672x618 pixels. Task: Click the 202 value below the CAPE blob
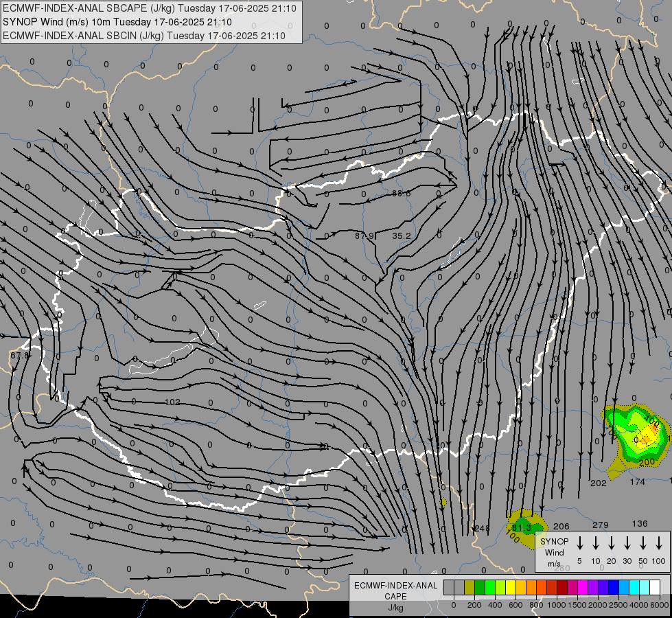coord(599,483)
